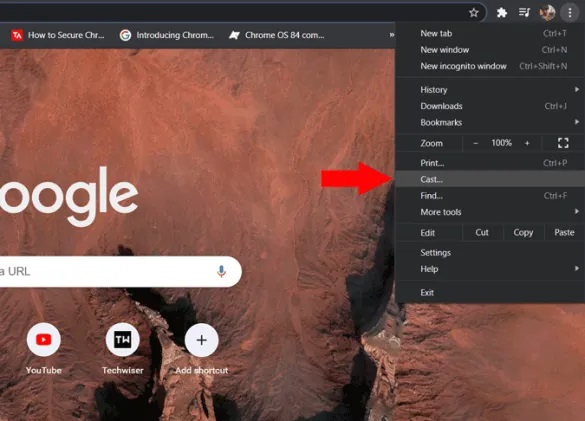Decrease zoom with the minus button
This screenshot has height=421, width=585.
[475, 143]
